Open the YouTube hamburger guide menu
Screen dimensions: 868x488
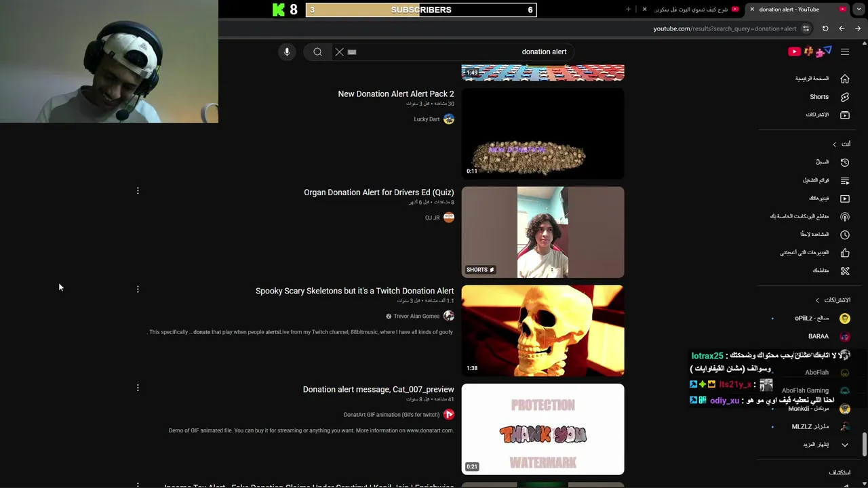845,52
